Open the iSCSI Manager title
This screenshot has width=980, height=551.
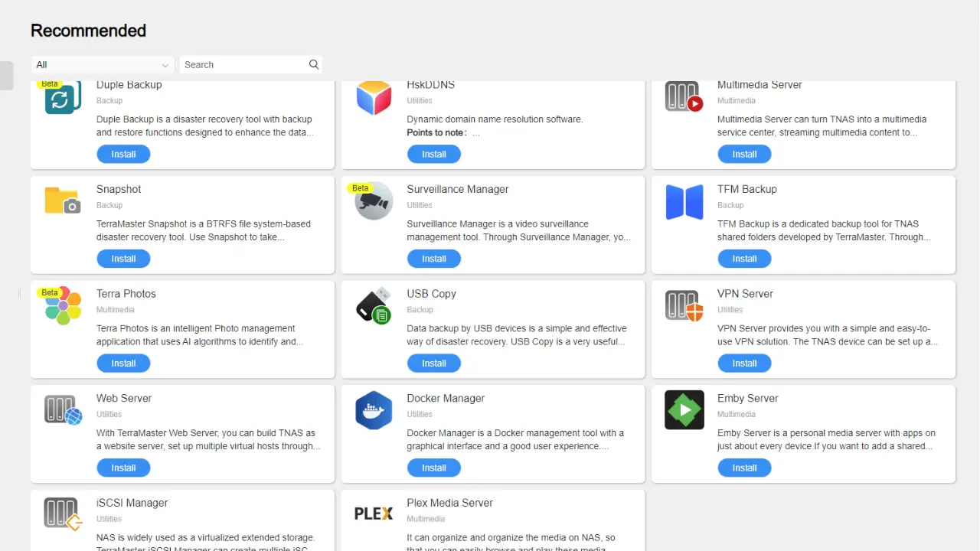pos(132,503)
